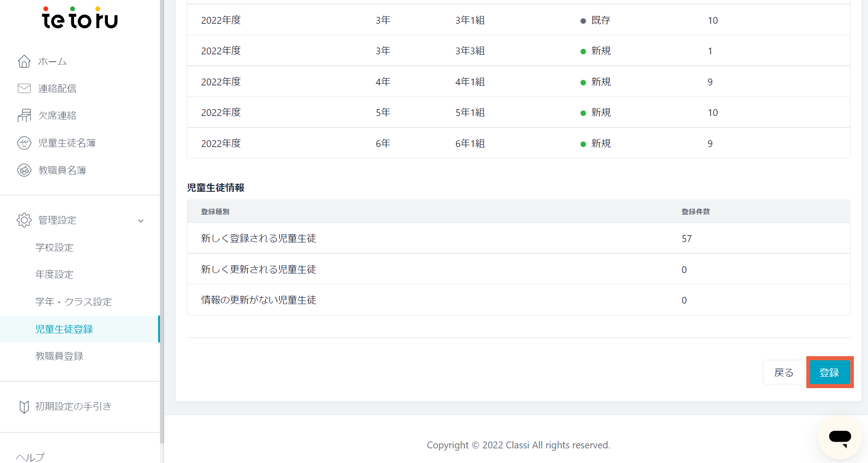Open 年度設定 in the sidebar

pos(54,274)
